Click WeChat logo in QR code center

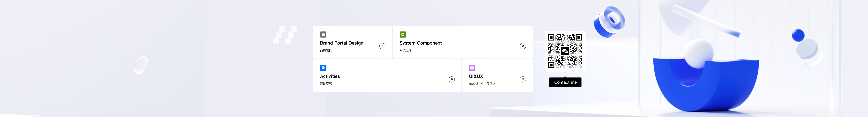point(565,51)
